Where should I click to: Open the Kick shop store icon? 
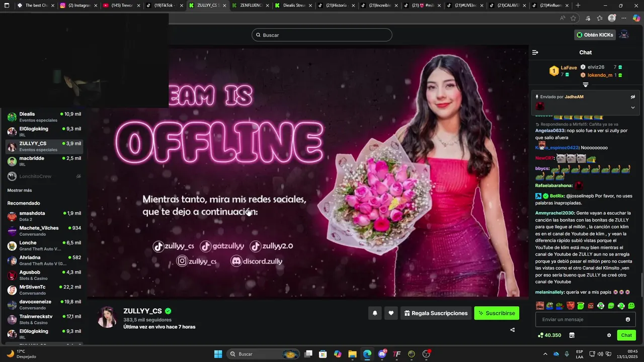pyautogui.click(x=572, y=335)
